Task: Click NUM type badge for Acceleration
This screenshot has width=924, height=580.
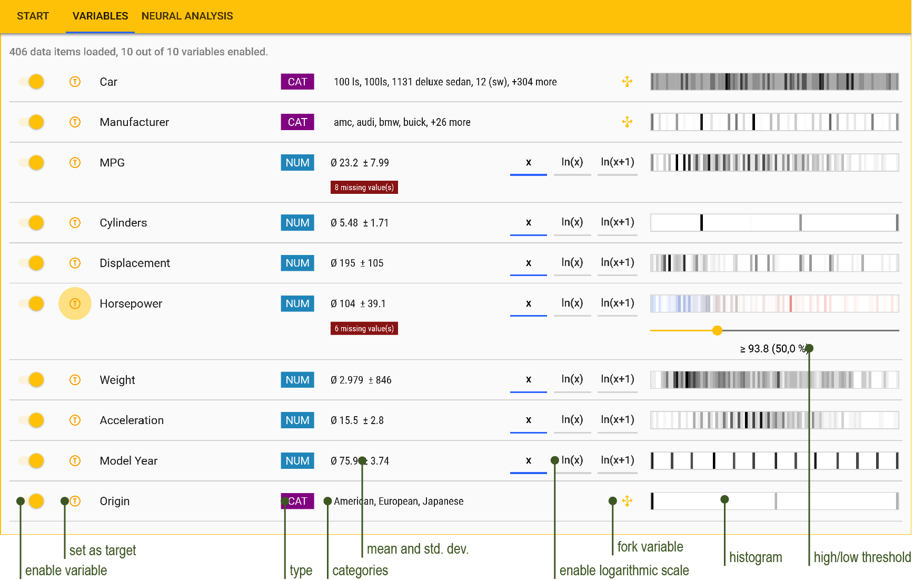Action: coord(297,420)
